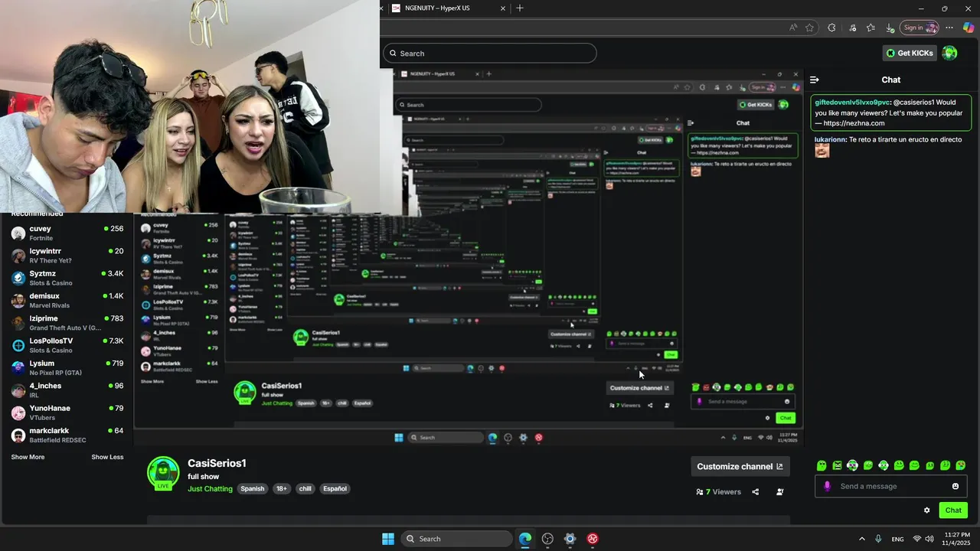Select the Spanish tag under the outer CasiSerios1 title
The image size is (980, 551).
tap(252, 489)
